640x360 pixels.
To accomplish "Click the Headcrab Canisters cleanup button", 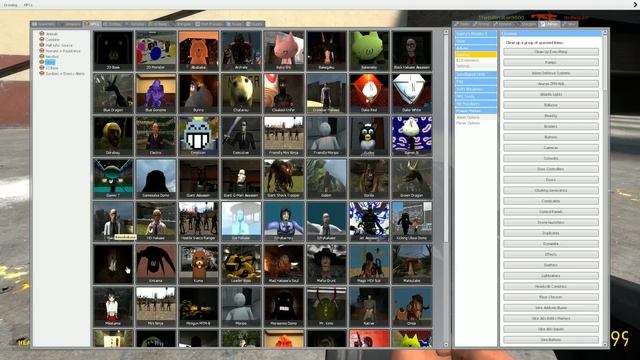I will tap(551, 287).
